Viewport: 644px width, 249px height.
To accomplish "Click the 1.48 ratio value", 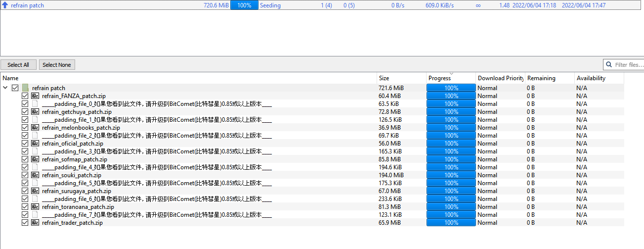I will pyautogui.click(x=504, y=5).
